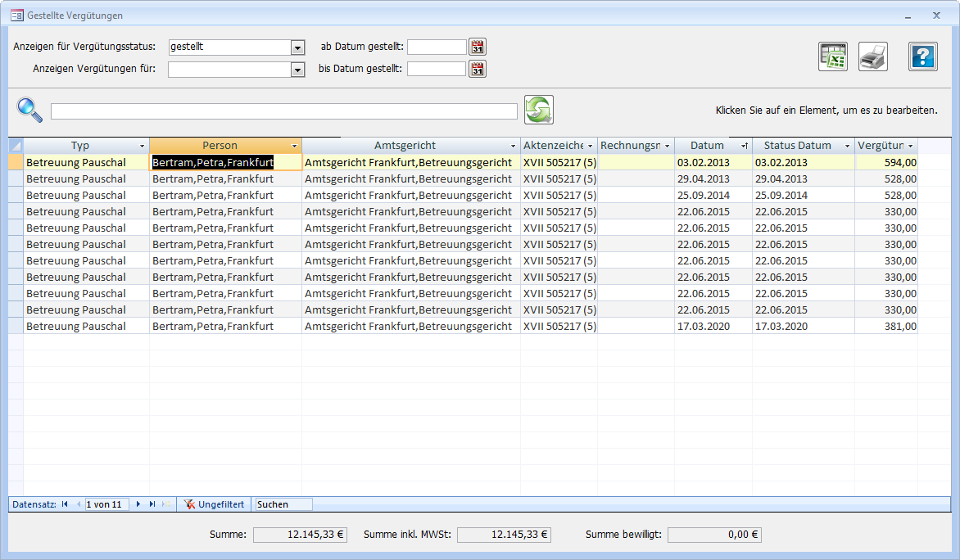
Task: Open the Amtsgericht column filter arrow
Action: (x=513, y=146)
